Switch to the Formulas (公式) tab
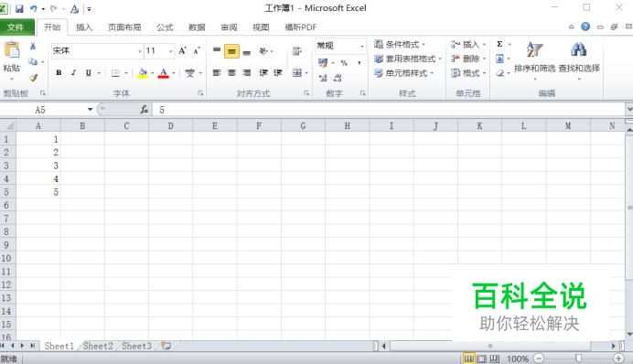 click(x=165, y=27)
